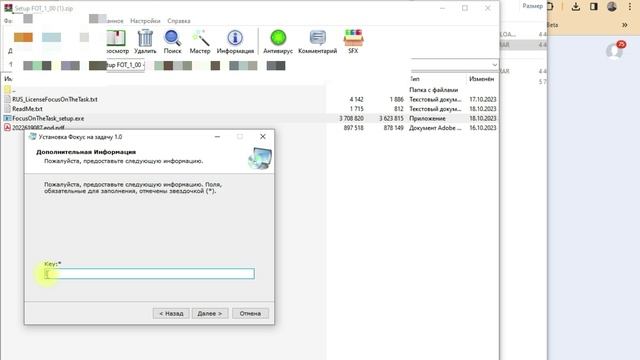
Task: Maximize the WinRAR window
Action: pyautogui.click(x=465, y=8)
